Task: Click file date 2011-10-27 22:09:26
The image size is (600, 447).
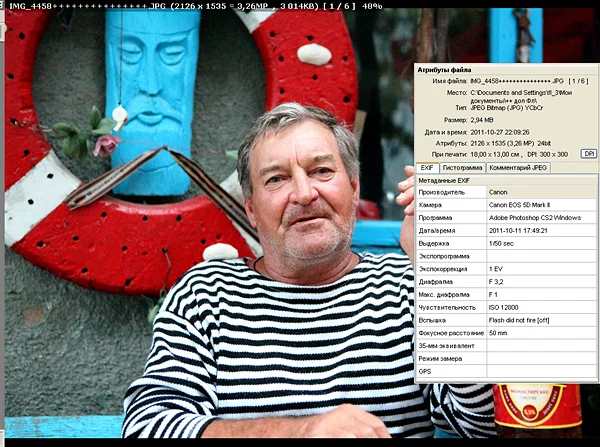Action: tap(500, 132)
